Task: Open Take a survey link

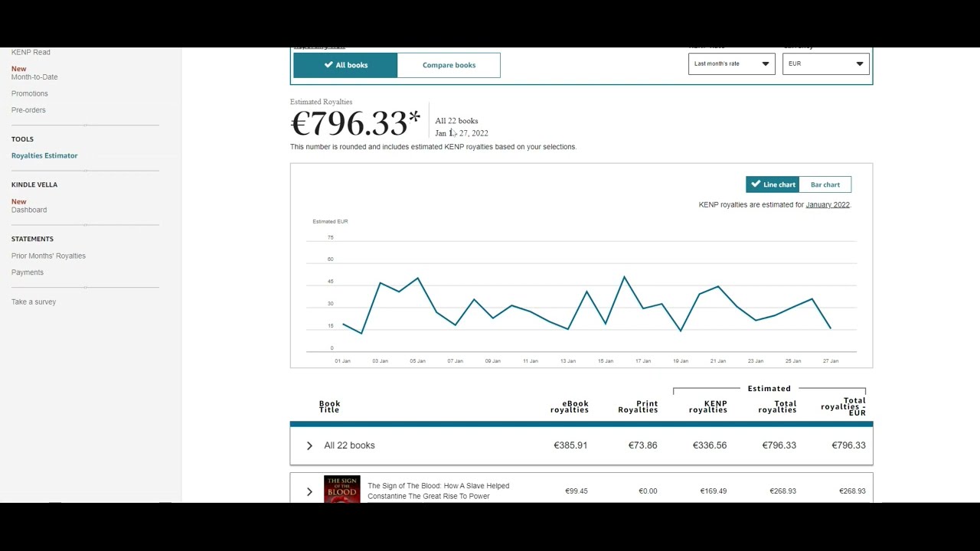Action: [x=34, y=302]
